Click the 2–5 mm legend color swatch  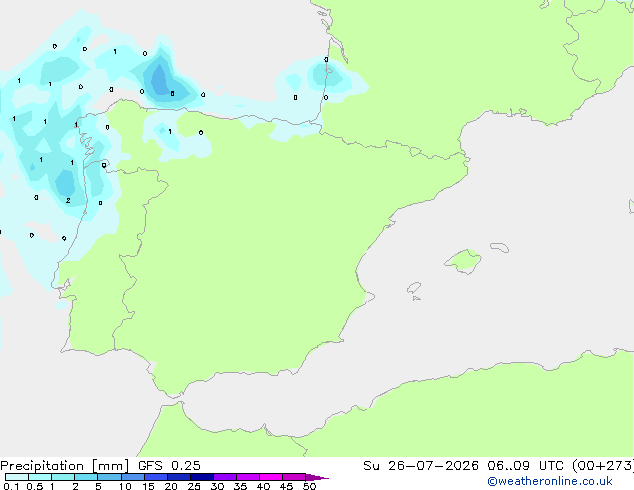point(86,477)
